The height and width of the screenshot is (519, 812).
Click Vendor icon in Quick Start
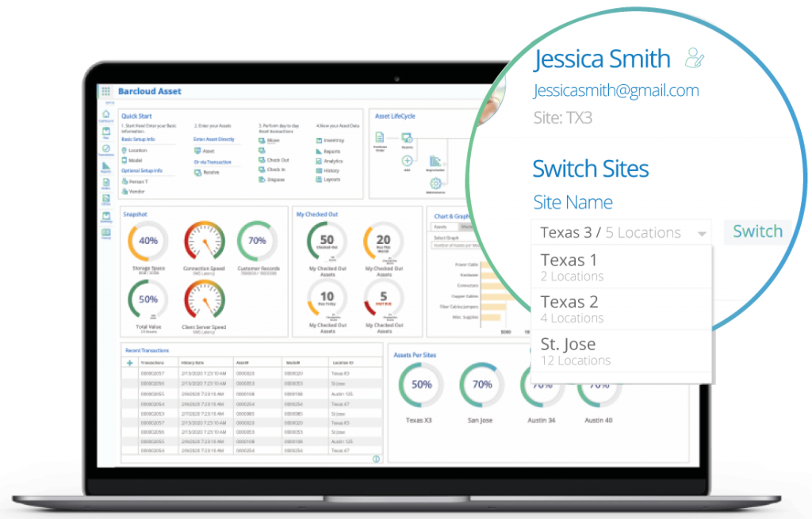[124, 192]
